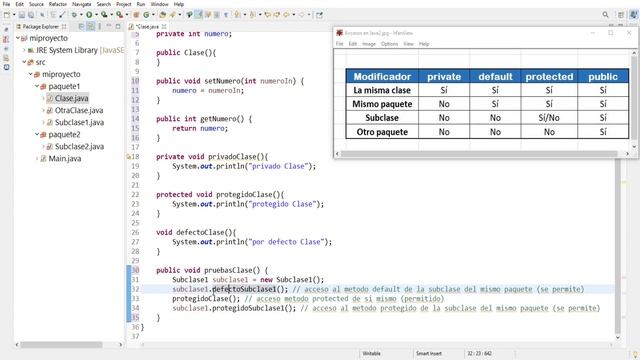Select the Java perspective icon
This screenshot has width=640, height=360.
(633, 15)
